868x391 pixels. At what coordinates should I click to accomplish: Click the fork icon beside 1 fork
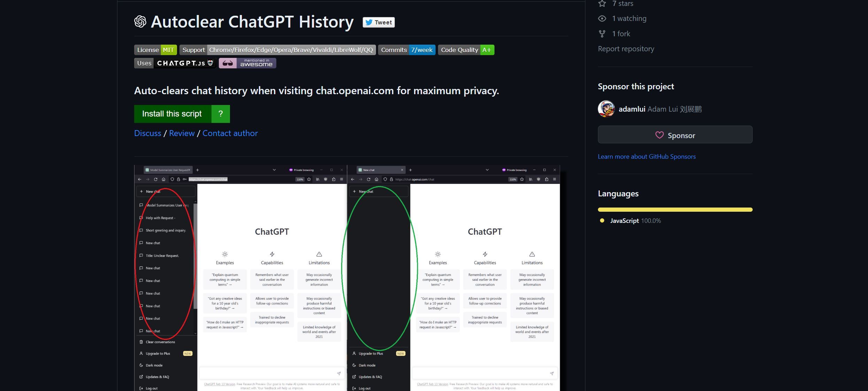(x=602, y=34)
